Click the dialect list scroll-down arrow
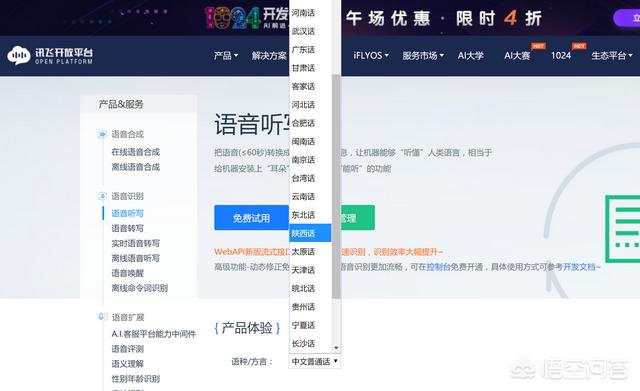The image size is (640, 391). pyautogui.click(x=336, y=348)
